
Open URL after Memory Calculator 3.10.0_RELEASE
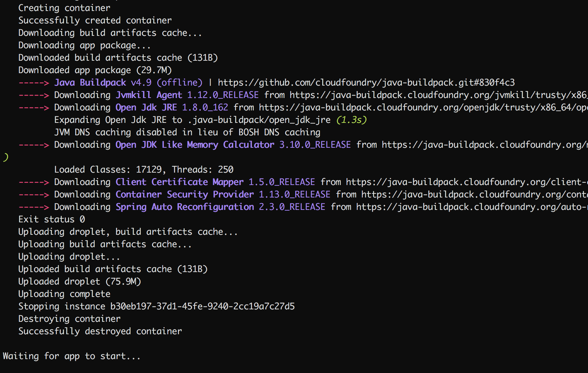[485, 145]
